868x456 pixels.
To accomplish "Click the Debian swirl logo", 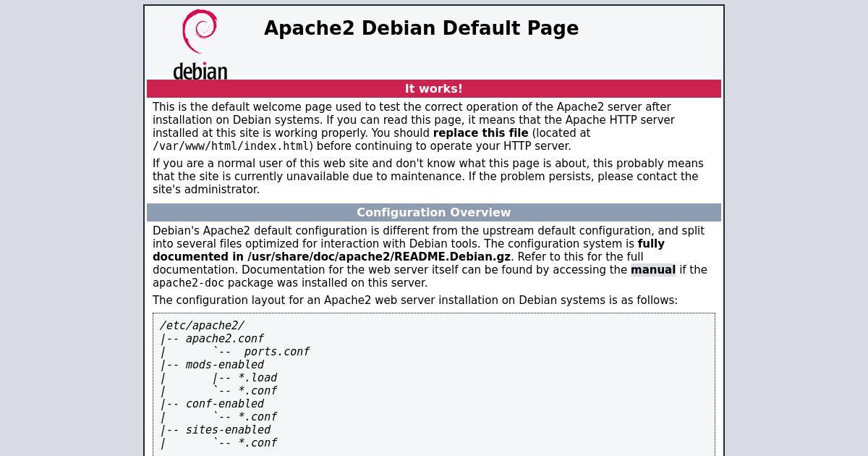I will coord(200,32).
